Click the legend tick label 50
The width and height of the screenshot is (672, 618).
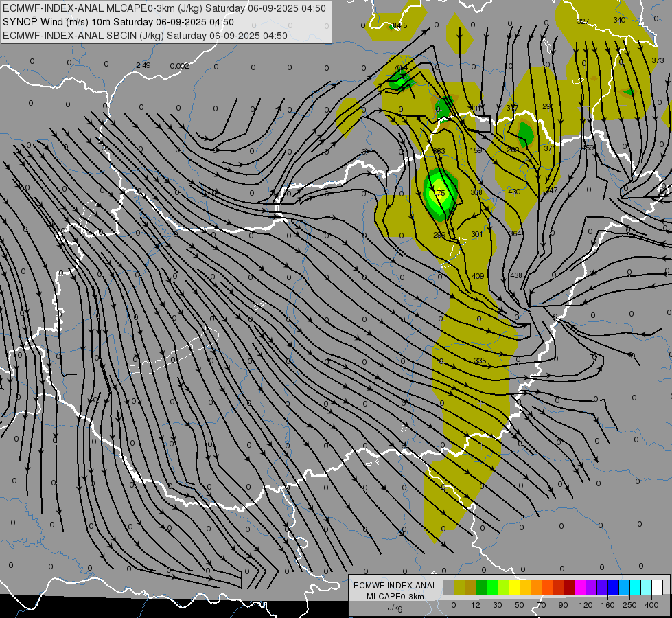click(x=520, y=605)
